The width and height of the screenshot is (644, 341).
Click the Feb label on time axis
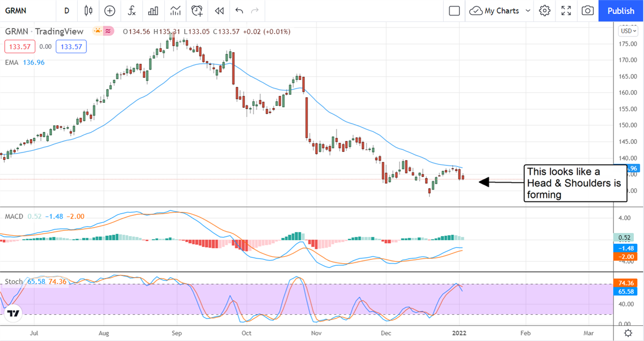pyautogui.click(x=525, y=333)
